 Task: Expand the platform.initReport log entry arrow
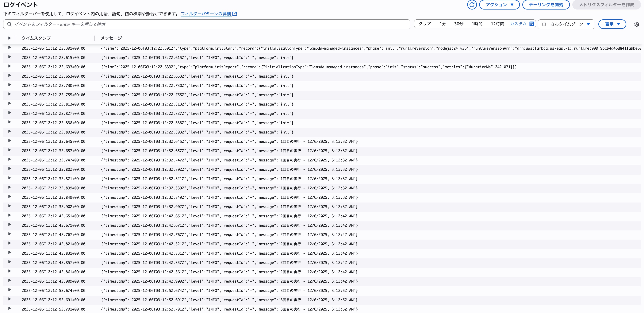click(10, 67)
